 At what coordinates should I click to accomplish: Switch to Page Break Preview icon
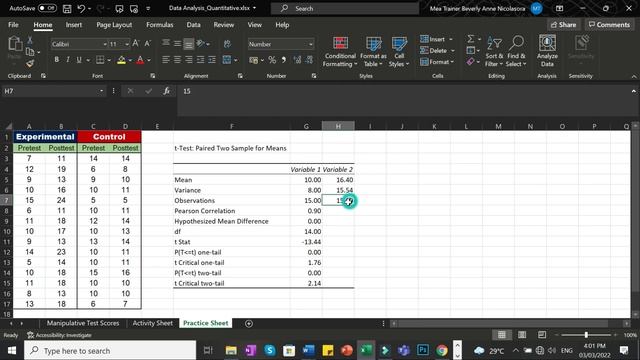(x=542, y=335)
